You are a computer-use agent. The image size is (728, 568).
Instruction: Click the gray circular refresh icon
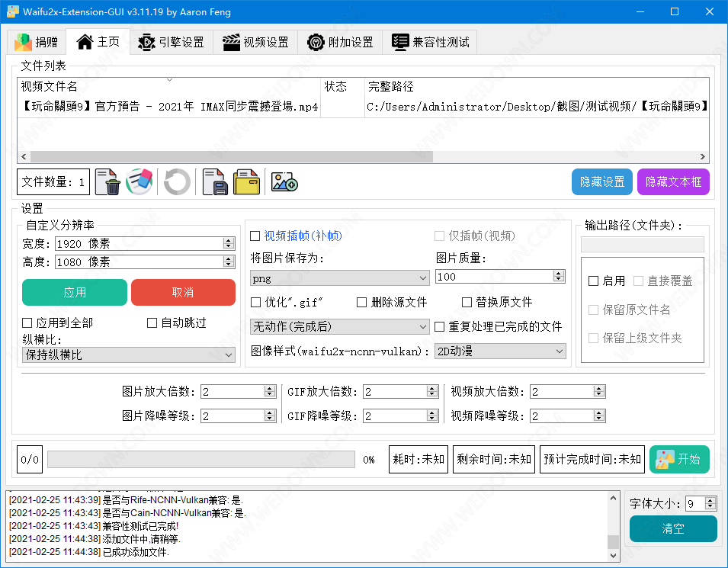[177, 181]
